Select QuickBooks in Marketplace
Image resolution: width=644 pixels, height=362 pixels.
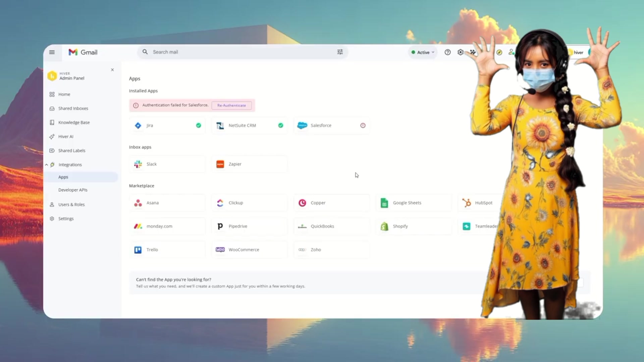click(331, 226)
